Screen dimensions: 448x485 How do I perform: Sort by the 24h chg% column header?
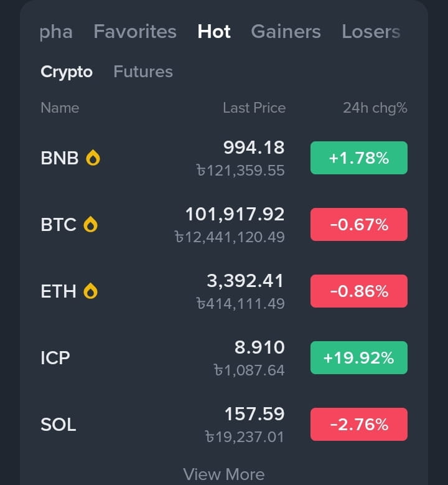tap(375, 108)
